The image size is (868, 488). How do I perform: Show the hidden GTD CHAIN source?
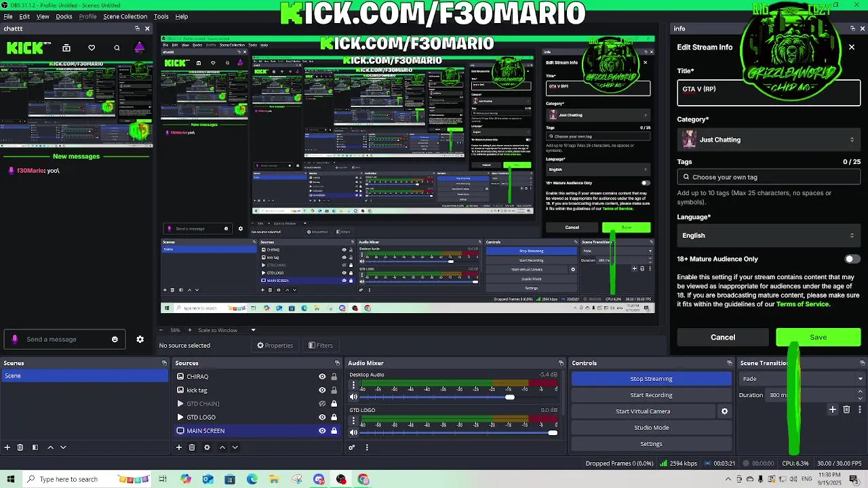point(322,404)
